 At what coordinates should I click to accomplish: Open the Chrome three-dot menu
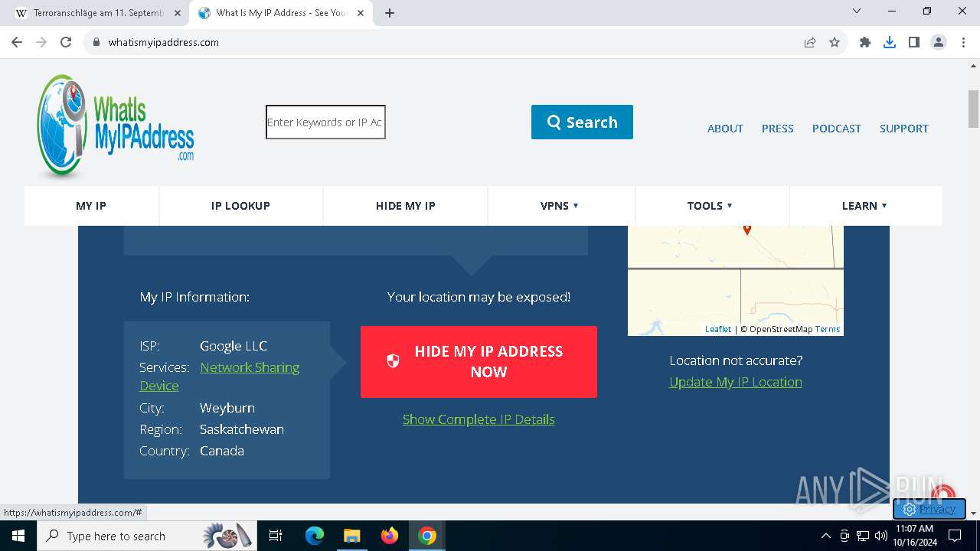pyautogui.click(x=963, y=42)
